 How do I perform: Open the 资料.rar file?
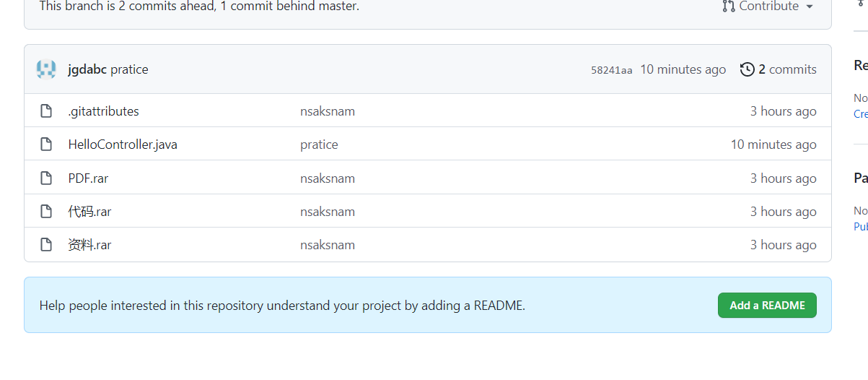tap(89, 245)
